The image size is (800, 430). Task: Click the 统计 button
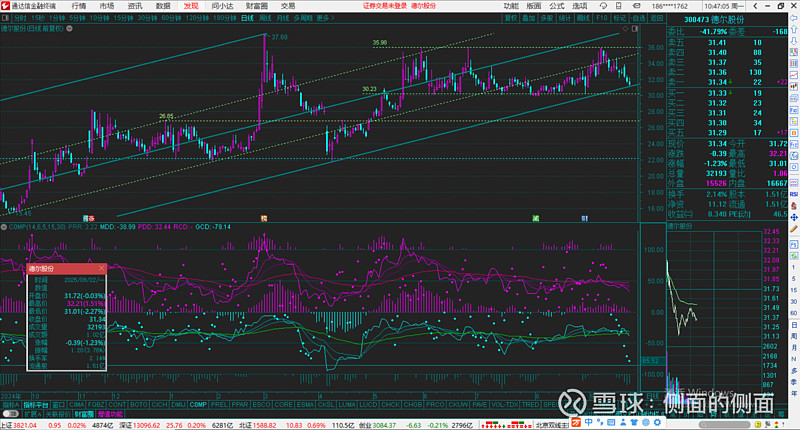pyautogui.click(x=565, y=18)
